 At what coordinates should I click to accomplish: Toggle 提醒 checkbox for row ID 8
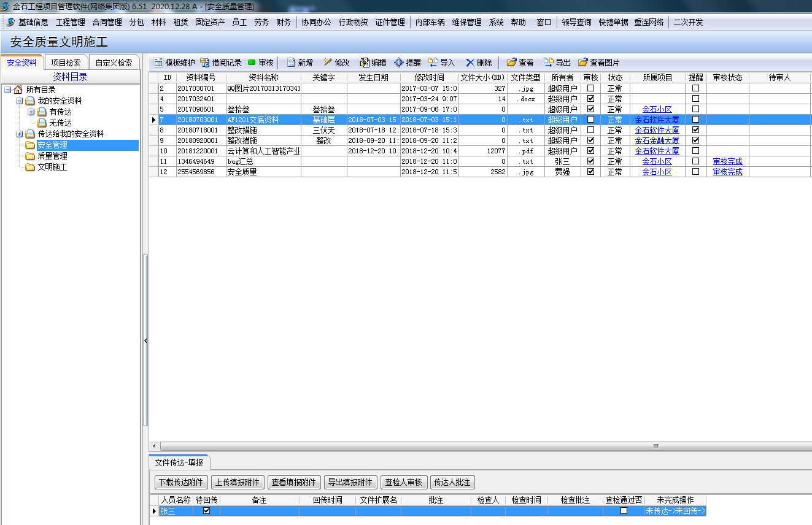[695, 130]
